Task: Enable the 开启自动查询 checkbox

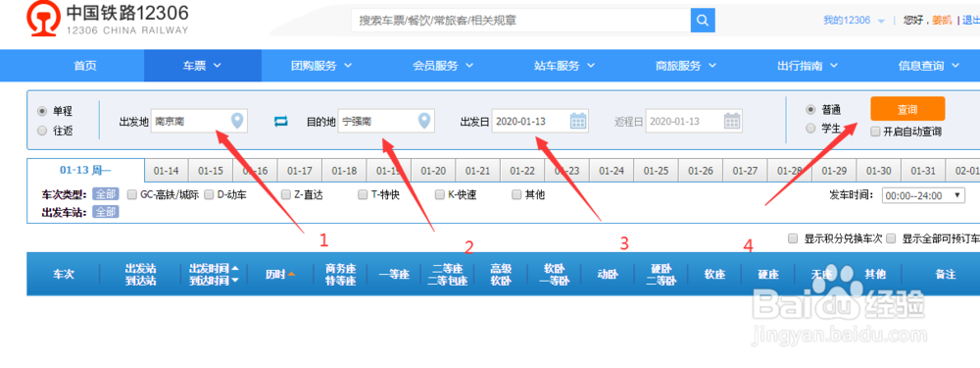Action: [x=875, y=131]
